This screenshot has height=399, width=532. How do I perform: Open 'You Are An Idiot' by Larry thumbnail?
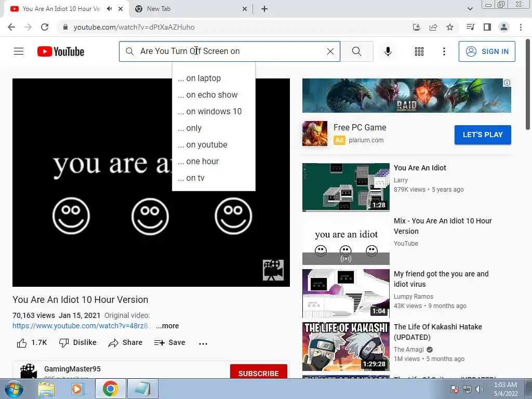345,187
